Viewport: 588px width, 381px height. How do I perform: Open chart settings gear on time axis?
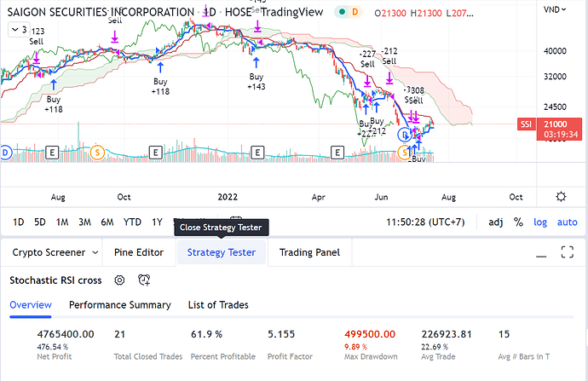(561, 196)
